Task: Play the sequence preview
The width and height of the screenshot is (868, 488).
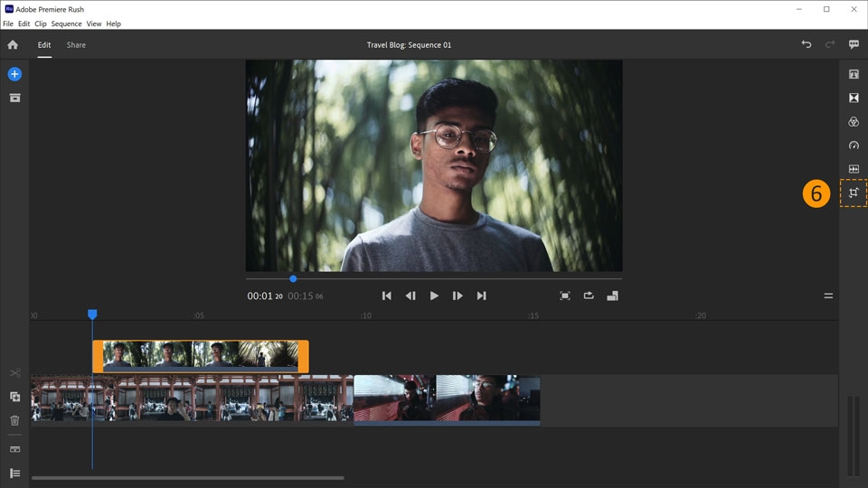Action: tap(434, 296)
